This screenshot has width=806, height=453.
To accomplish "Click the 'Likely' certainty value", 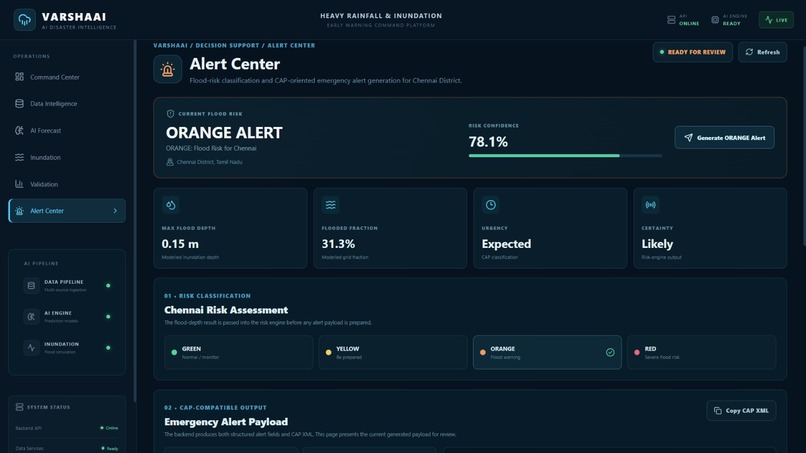I will click(657, 244).
